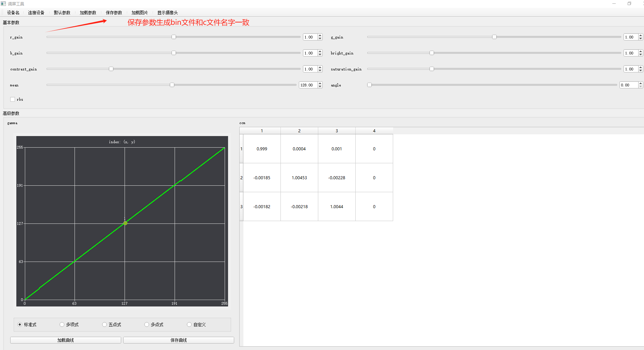Select ccm cell with value 1.00453
644x350 pixels.
[299, 178]
